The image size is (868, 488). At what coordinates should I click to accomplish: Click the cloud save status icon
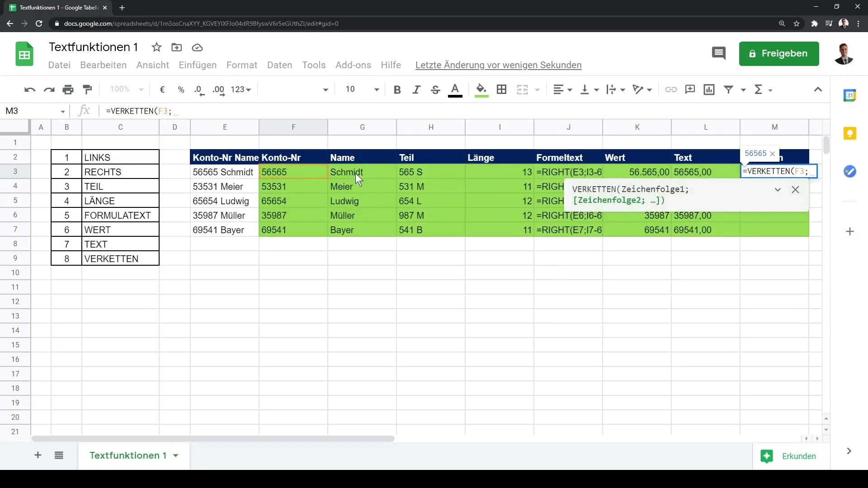pyautogui.click(x=197, y=47)
